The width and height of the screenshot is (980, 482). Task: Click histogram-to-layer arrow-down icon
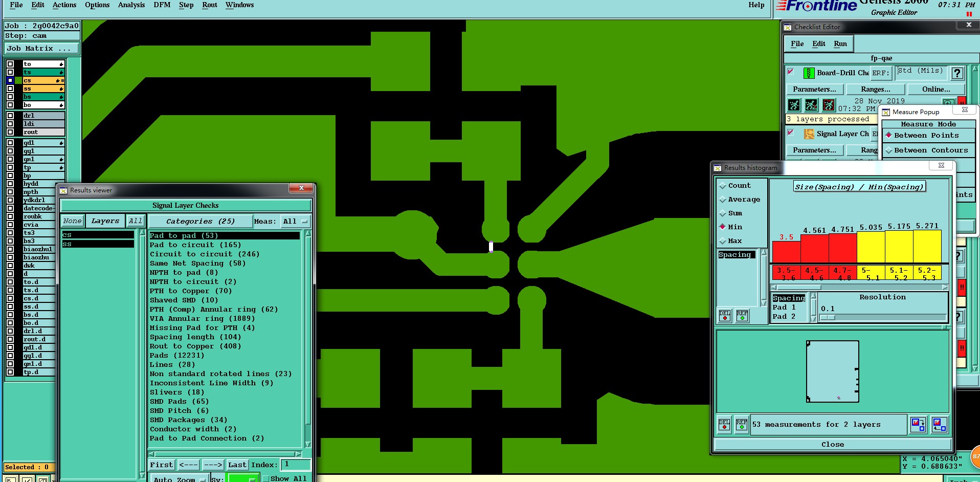click(918, 424)
